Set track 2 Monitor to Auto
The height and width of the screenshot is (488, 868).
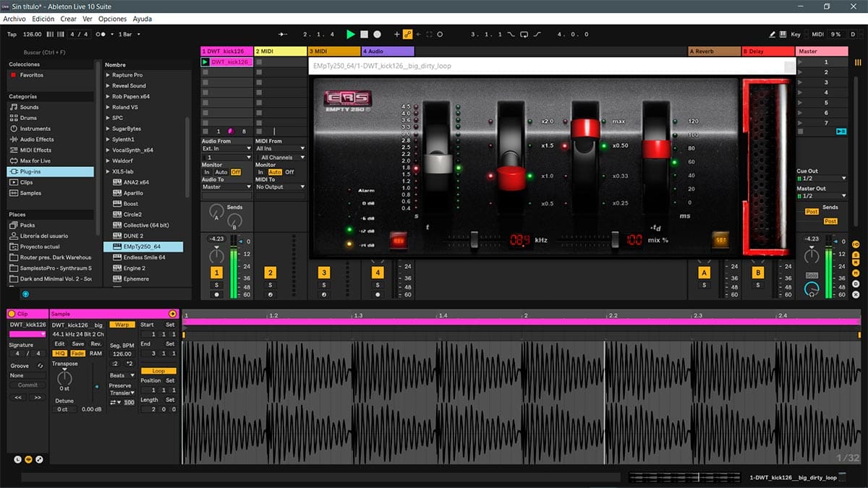[x=275, y=172]
